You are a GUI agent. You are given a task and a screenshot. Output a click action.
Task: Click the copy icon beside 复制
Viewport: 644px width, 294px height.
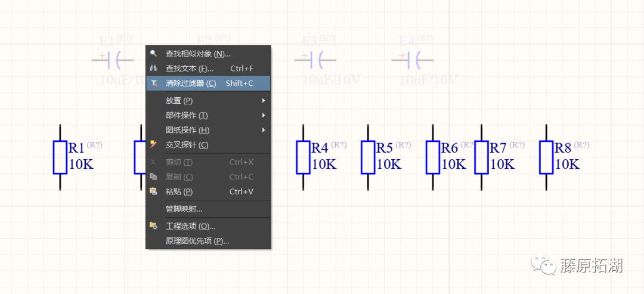coord(154,177)
